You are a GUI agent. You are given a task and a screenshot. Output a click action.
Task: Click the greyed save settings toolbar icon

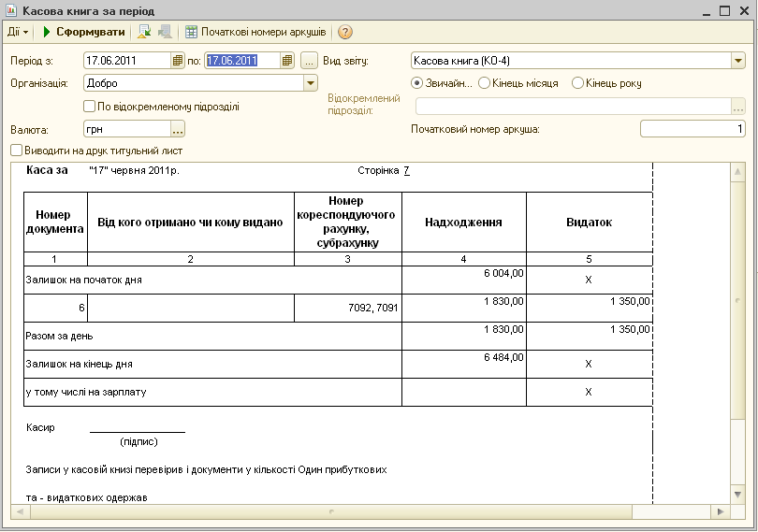[x=166, y=33]
